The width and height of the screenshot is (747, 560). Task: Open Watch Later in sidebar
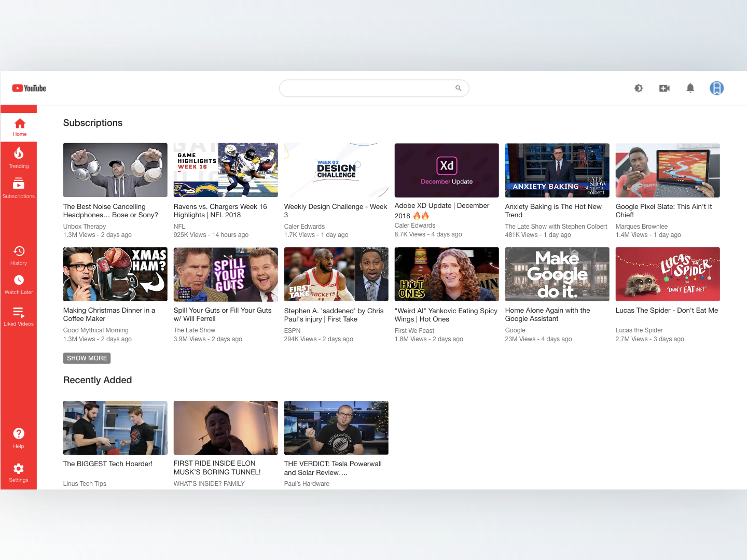click(x=19, y=285)
